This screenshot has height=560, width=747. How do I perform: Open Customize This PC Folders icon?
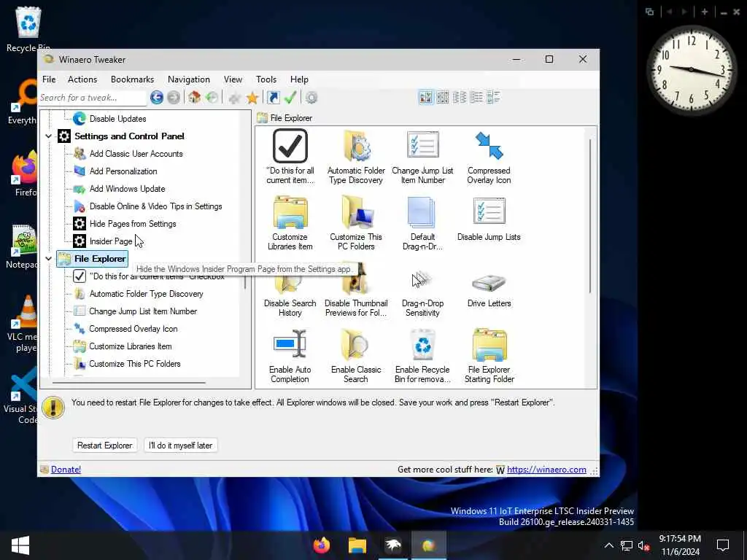[x=356, y=223]
